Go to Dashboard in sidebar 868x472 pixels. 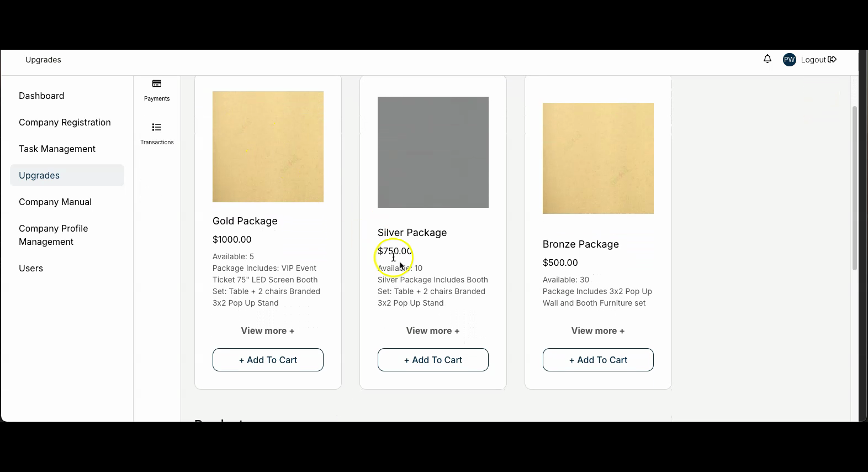tap(41, 96)
